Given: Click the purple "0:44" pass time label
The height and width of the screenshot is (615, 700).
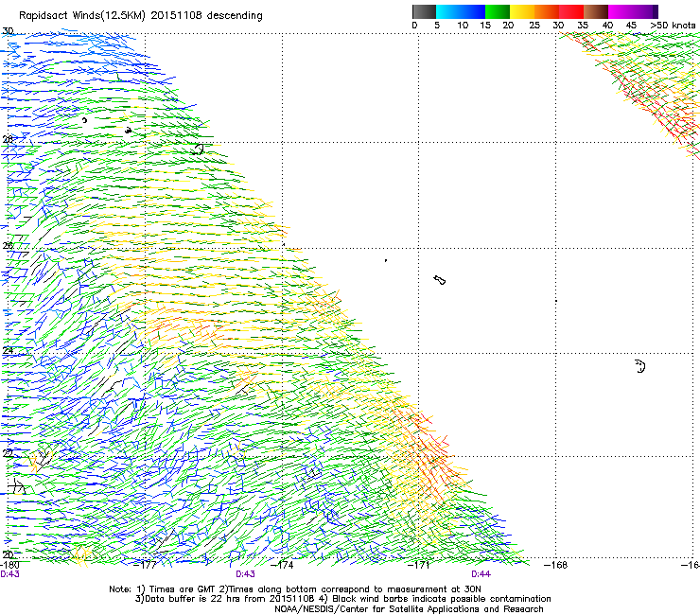Looking at the screenshot, I should (x=481, y=574).
